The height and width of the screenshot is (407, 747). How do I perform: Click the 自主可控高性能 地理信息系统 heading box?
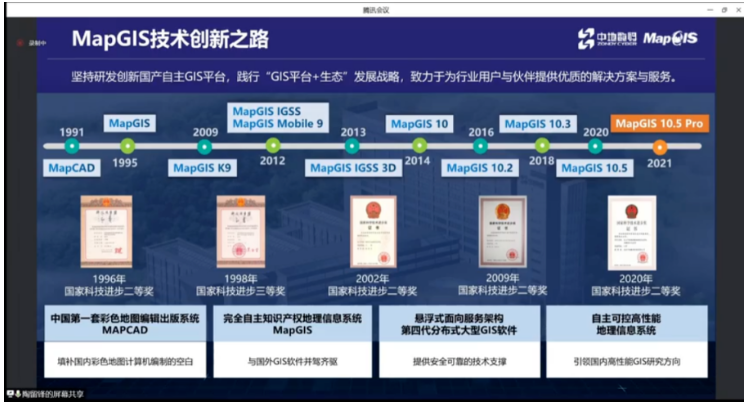tap(626, 324)
